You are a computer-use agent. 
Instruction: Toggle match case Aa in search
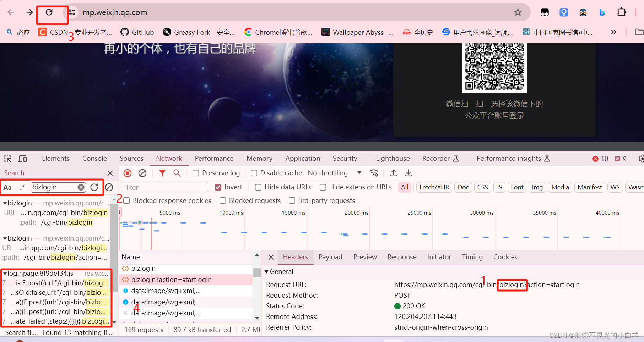pyautogui.click(x=7, y=187)
